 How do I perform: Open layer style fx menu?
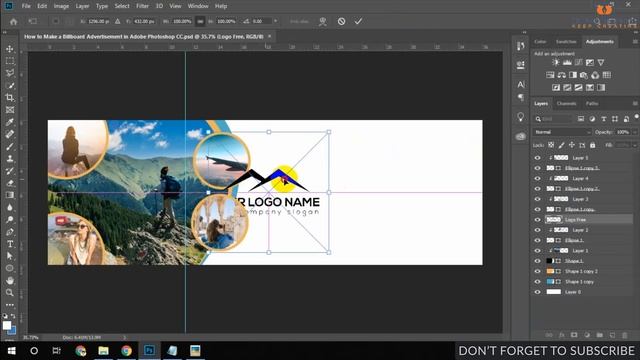click(x=561, y=335)
